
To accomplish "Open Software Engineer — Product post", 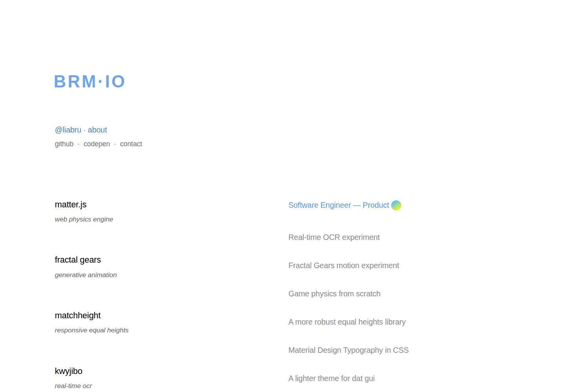I will tap(339, 205).
